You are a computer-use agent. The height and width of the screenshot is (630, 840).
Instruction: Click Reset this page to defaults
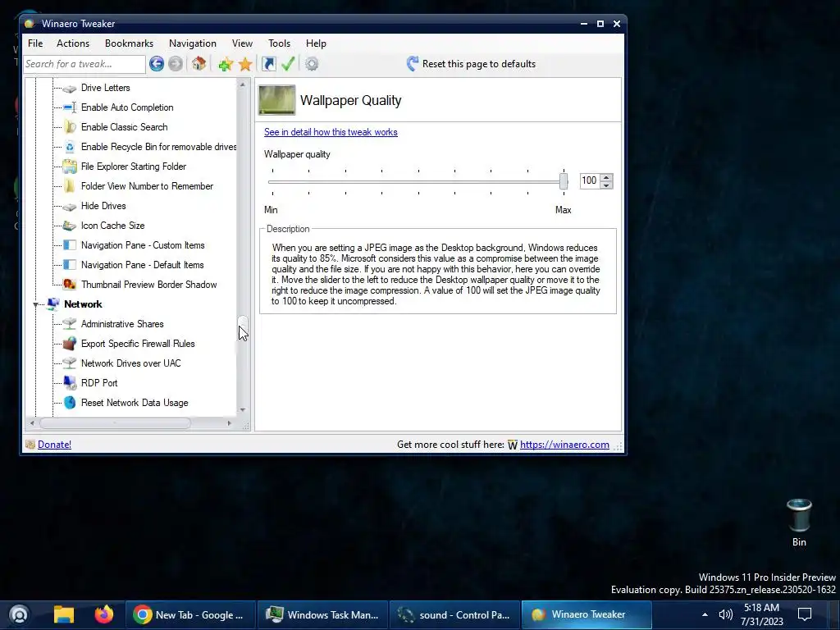click(471, 64)
